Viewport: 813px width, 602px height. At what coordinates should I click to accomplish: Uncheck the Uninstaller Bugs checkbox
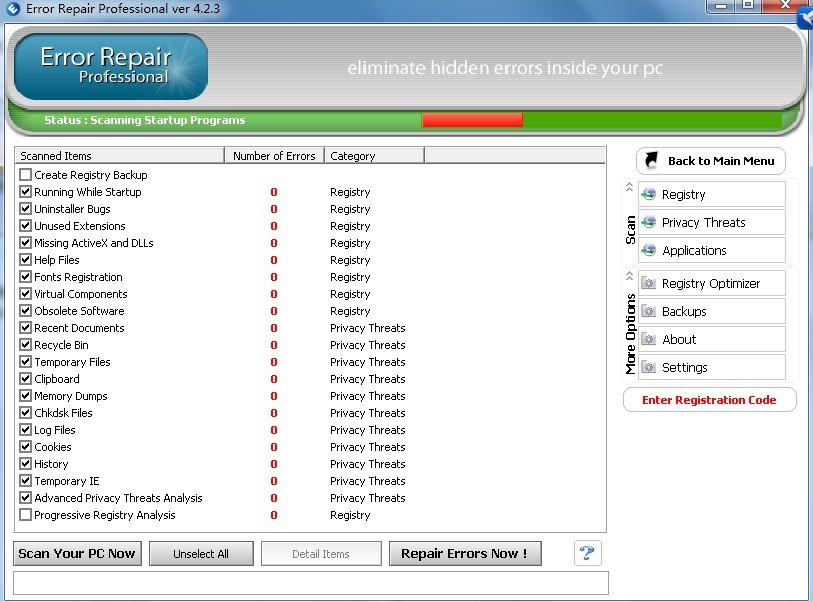click(26, 209)
